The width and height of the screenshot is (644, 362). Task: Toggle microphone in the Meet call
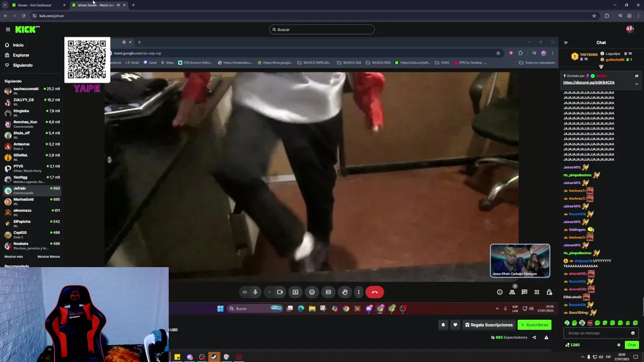pyautogui.click(x=255, y=292)
